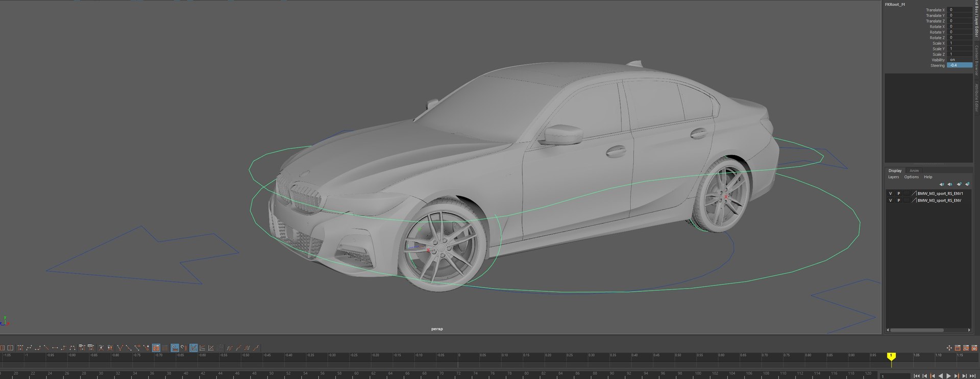
Task: Open the Layers menu
Action: pyautogui.click(x=894, y=177)
